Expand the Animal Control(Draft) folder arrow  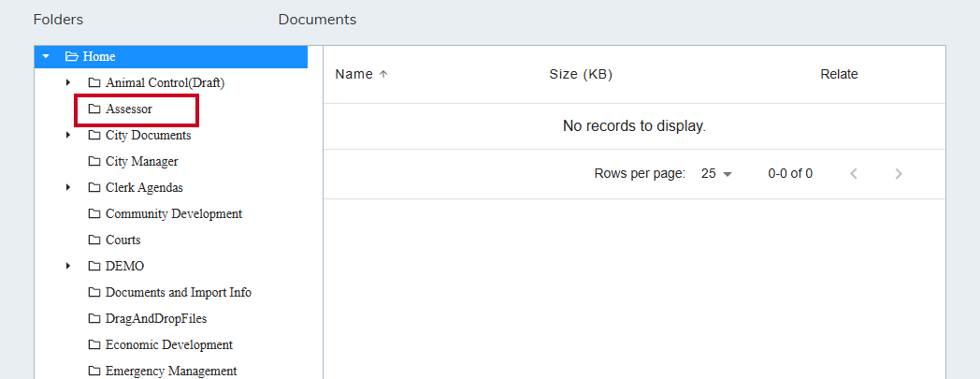(x=68, y=82)
